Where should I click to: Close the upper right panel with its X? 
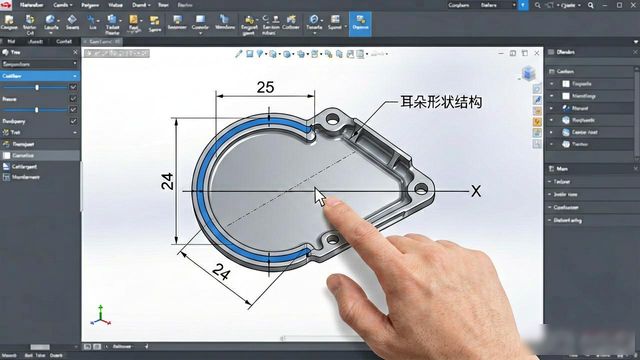click(636, 52)
